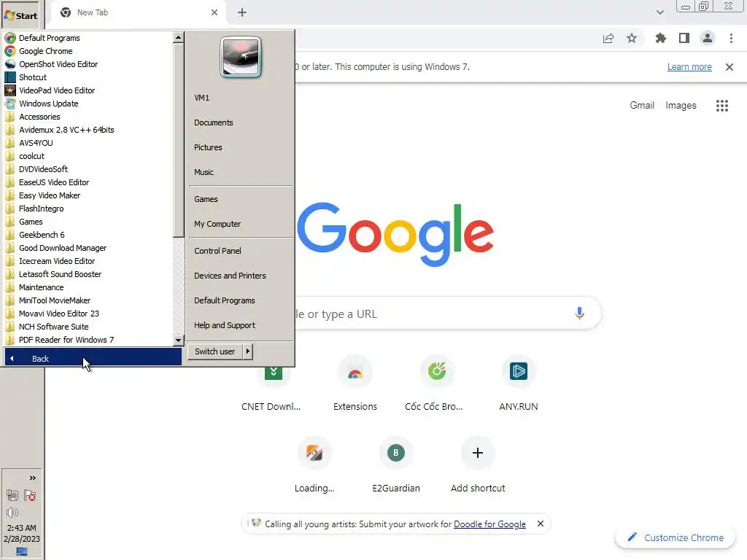Open the Gmail link

point(642,105)
